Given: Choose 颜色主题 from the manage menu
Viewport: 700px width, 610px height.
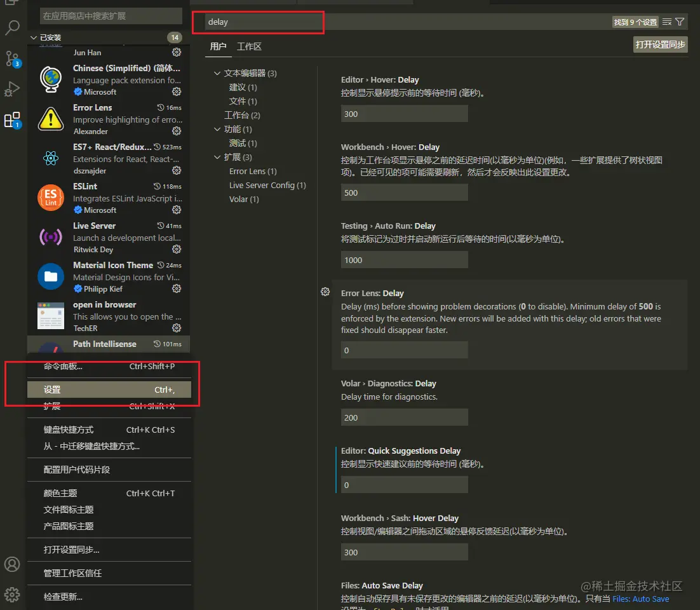Looking at the screenshot, I should tap(109, 494).
